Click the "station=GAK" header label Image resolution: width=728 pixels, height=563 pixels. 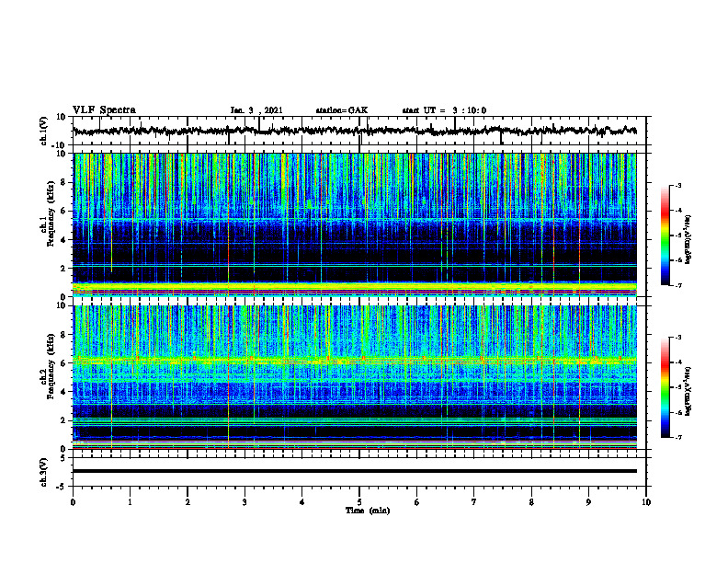[342, 110]
